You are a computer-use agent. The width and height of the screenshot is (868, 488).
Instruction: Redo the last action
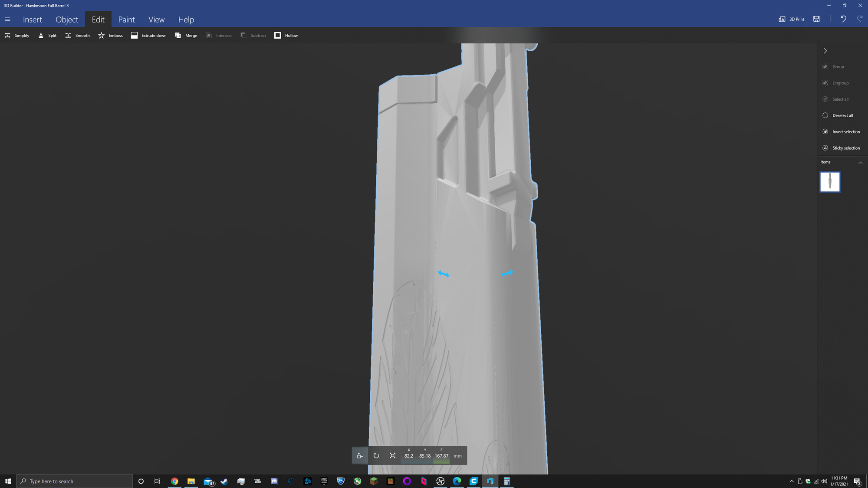click(x=860, y=19)
